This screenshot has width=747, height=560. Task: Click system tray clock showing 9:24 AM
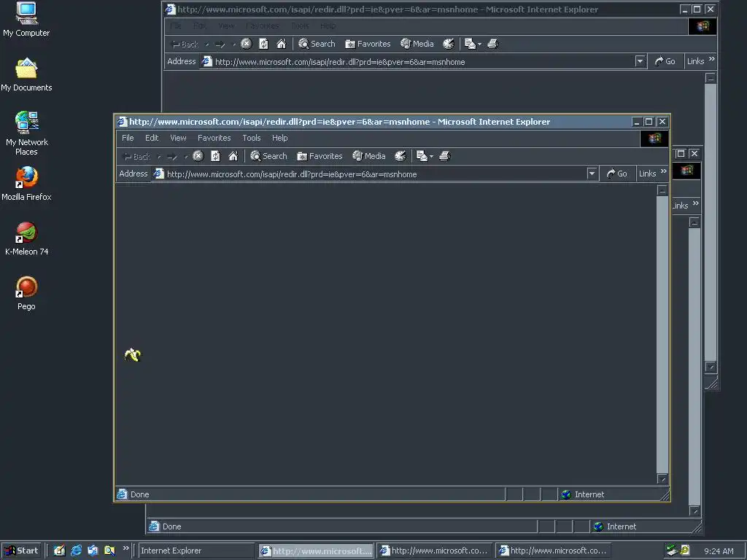tap(719, 551)
